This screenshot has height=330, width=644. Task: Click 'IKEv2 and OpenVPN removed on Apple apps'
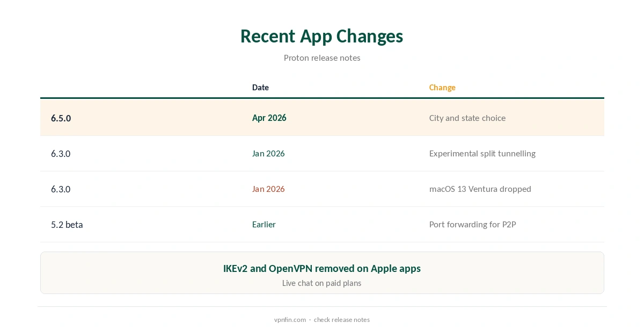point(322,268)
